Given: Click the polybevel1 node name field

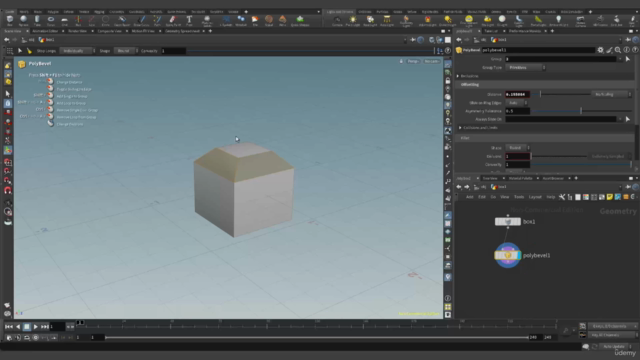Looking at the screenshot, I should tap(538, 50).
